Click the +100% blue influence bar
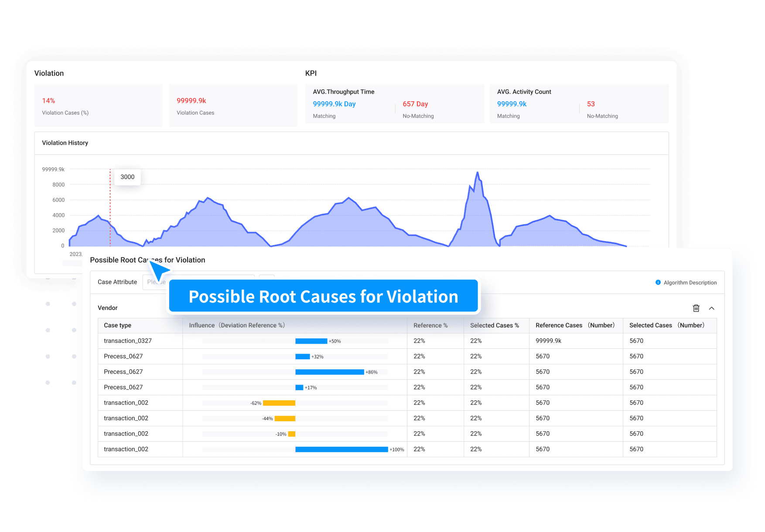765x532 pixels. click(342, 450)
